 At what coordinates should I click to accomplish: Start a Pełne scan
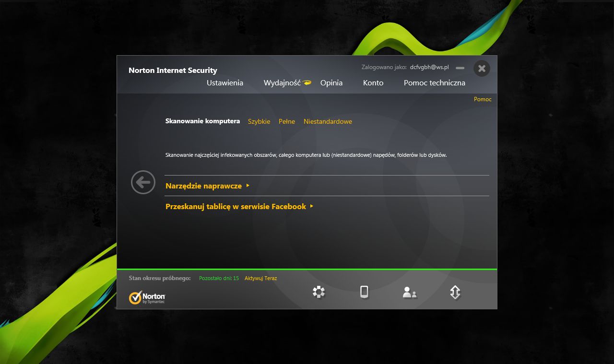[x=287, y=121]
